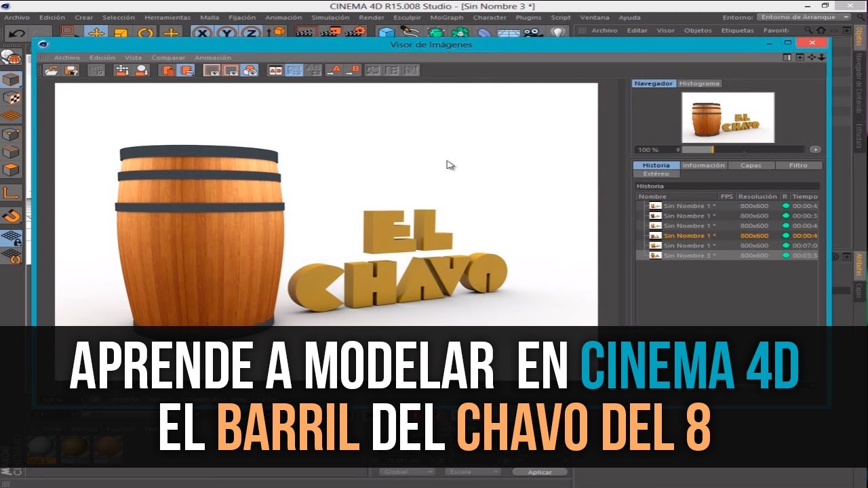The height and width of the screenshot is (488, 868).
Task: Open Etiquetas menu in Objects manager
Action: [x=737, y=30]
